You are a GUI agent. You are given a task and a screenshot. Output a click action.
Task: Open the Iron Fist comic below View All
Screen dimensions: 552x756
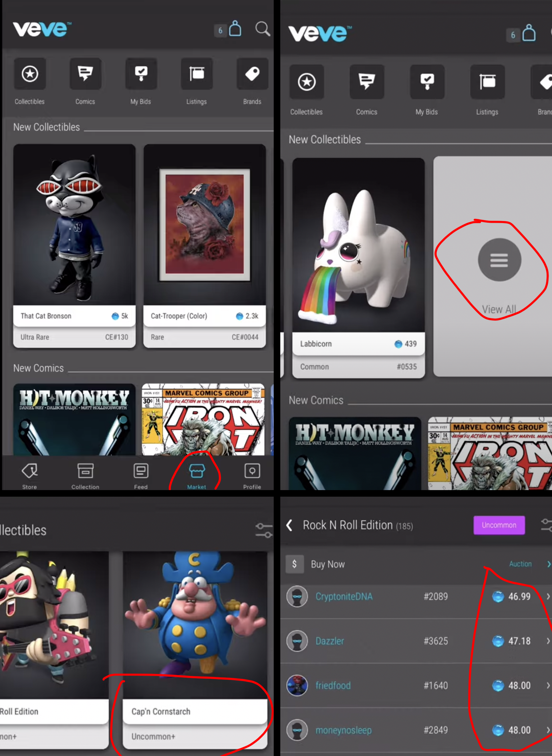click(x=490, y=453)
